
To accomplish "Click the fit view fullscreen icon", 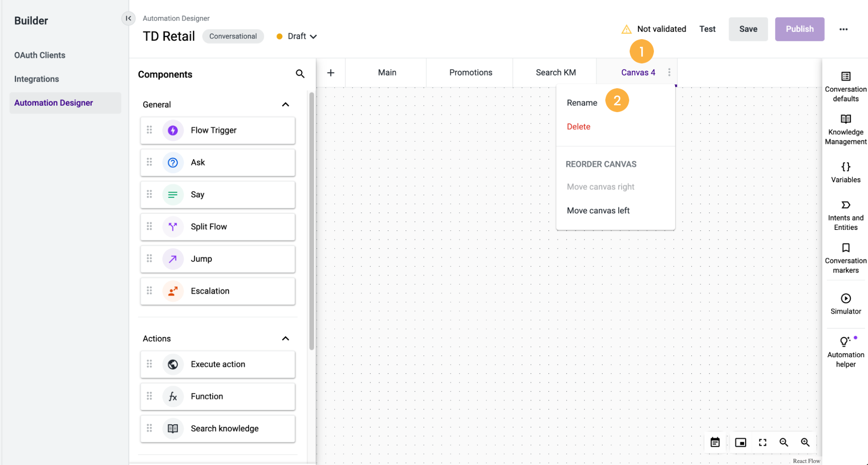I will click(x=762, y=442).
